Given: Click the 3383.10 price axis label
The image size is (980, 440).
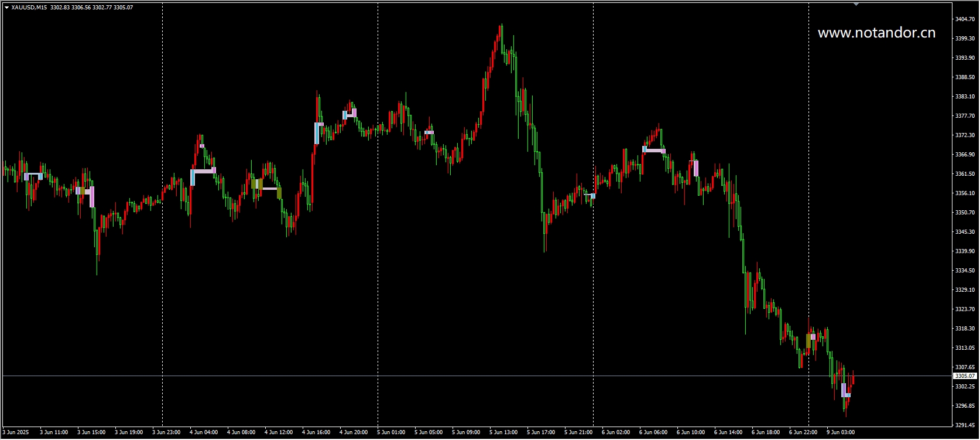Looking at the screenshot, I should pyautogui.click(x=965, y=97).
